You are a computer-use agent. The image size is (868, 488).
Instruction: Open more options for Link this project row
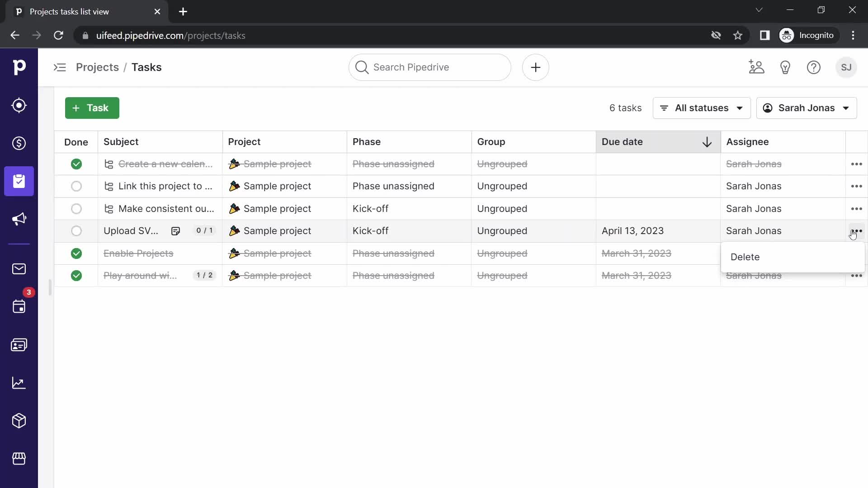[857, 186]
